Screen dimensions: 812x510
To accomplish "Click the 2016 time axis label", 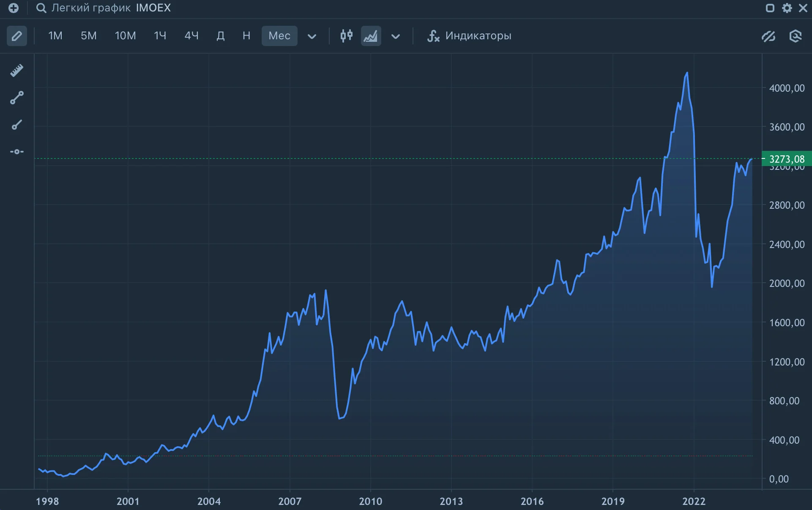I will click(532, 502).
